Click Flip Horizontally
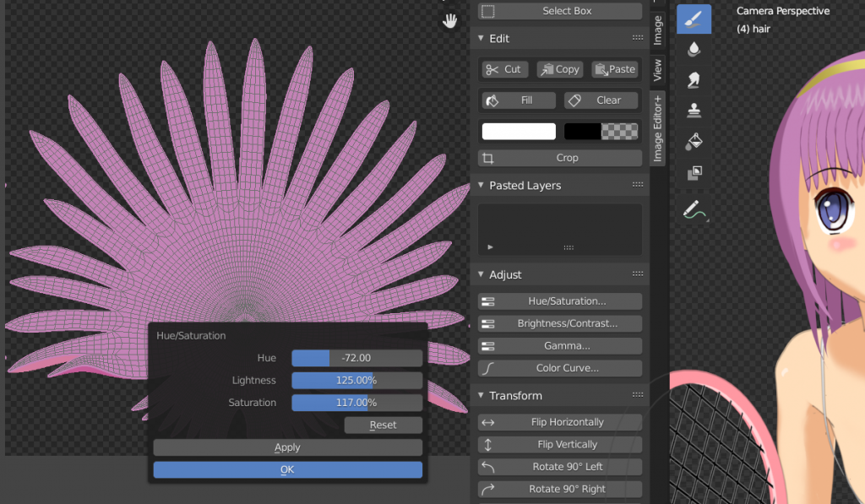This screenshot has height=504, width=865. click(560, 422)
